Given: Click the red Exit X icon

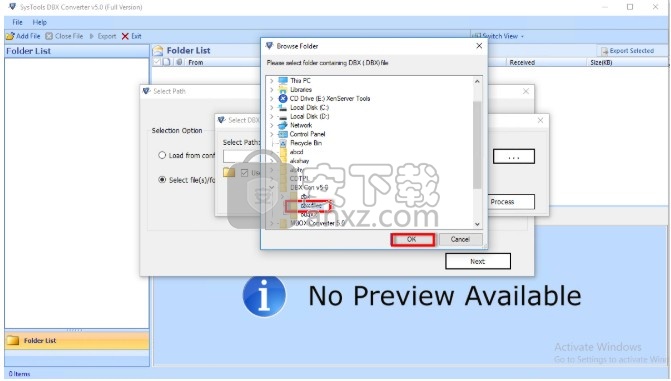Looking at the screenshot, I should pos(125,36).
